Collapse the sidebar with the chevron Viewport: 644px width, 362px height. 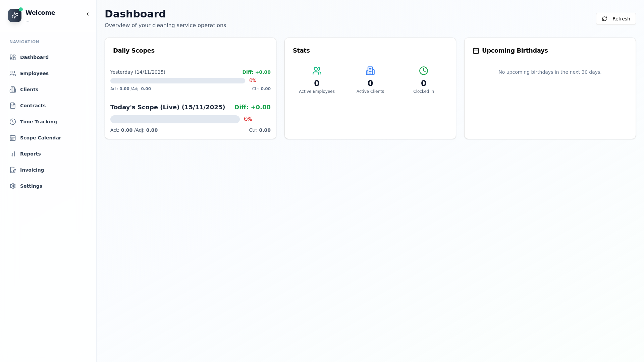coord(88,14)
